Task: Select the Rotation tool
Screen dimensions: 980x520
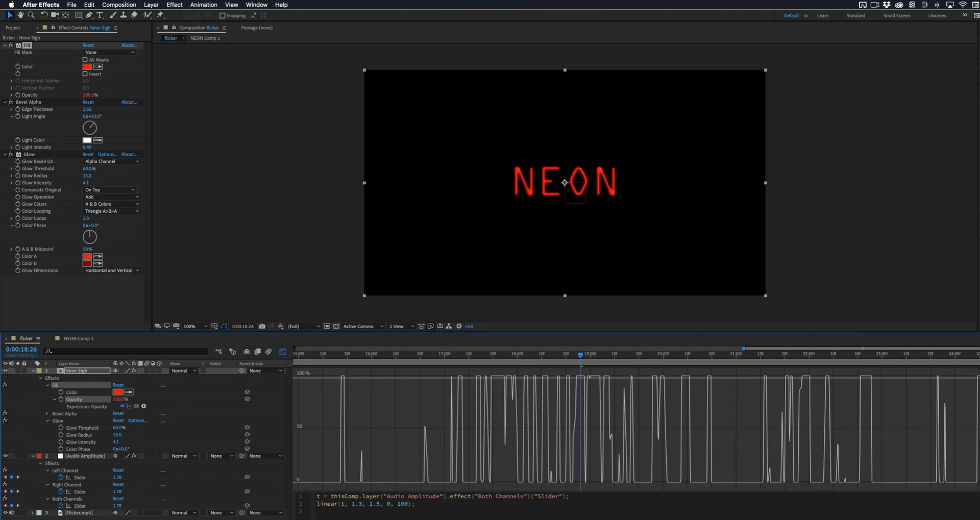Action: (x=44, y=15)
